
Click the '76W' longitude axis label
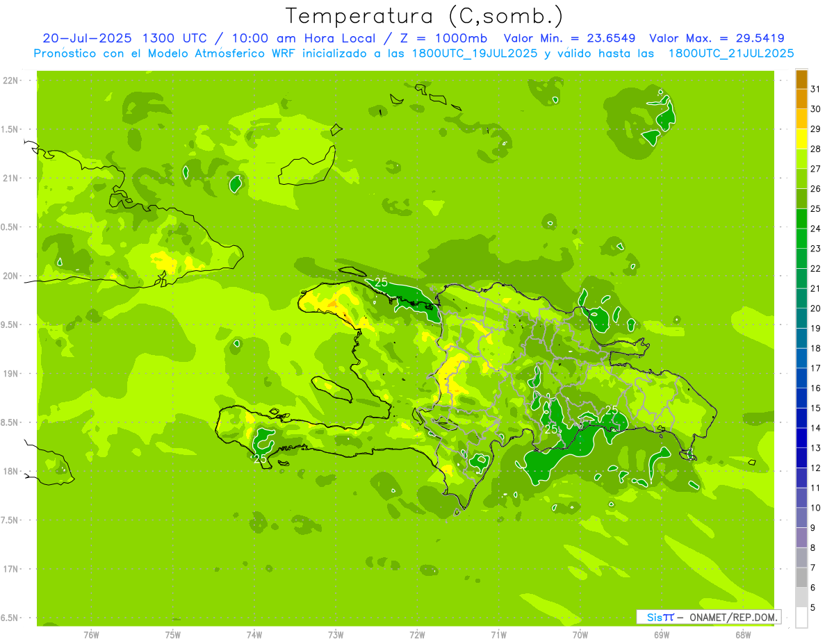click(x=91, y=635)
